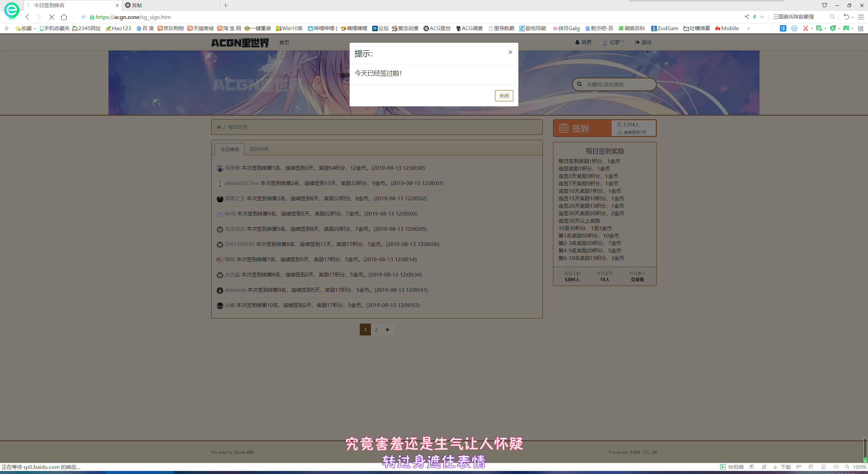This screenshot has height=474, width=868.
Task: Close the 提示 dialog with the X
Action: (510, 52)
